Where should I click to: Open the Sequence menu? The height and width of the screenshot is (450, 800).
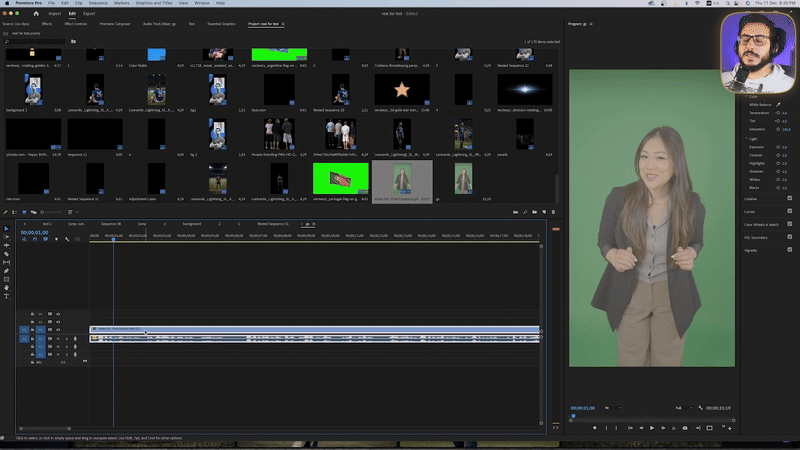click(x=99, y=3)
